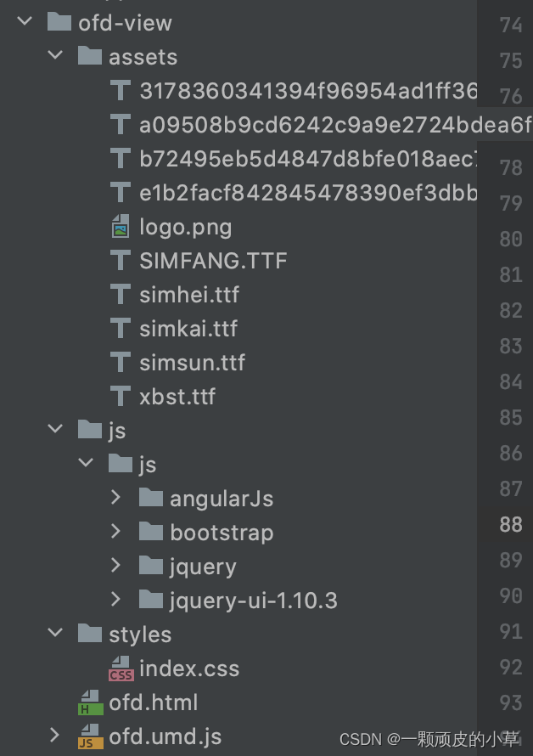The height and width of the screenshot is (756, 533).
Task: Click line number 92 in gutter
Action: [511, 668]
